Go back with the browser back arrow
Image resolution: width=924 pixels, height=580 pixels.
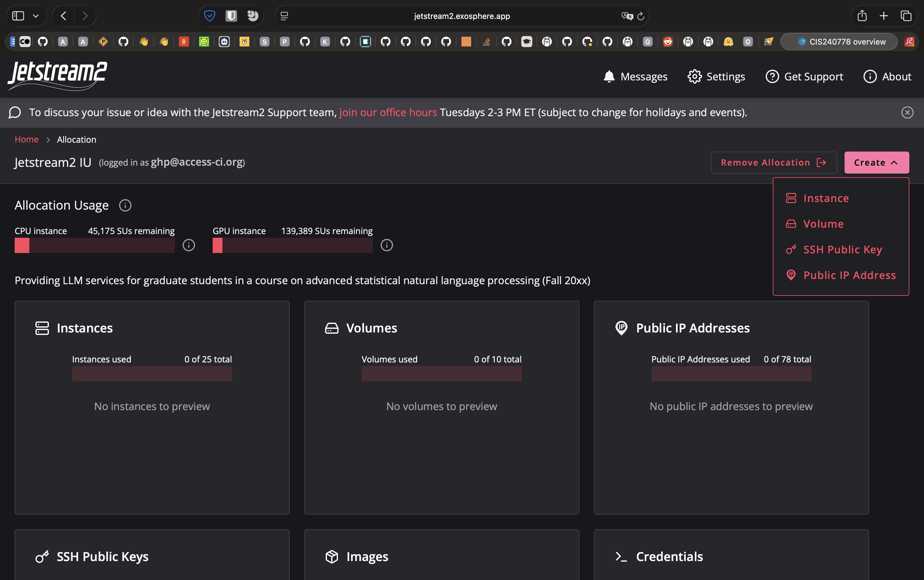point(63,16)
